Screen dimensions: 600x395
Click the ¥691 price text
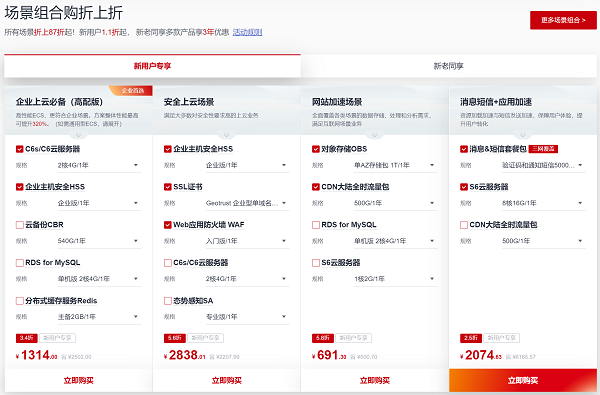tap(329, 356)
